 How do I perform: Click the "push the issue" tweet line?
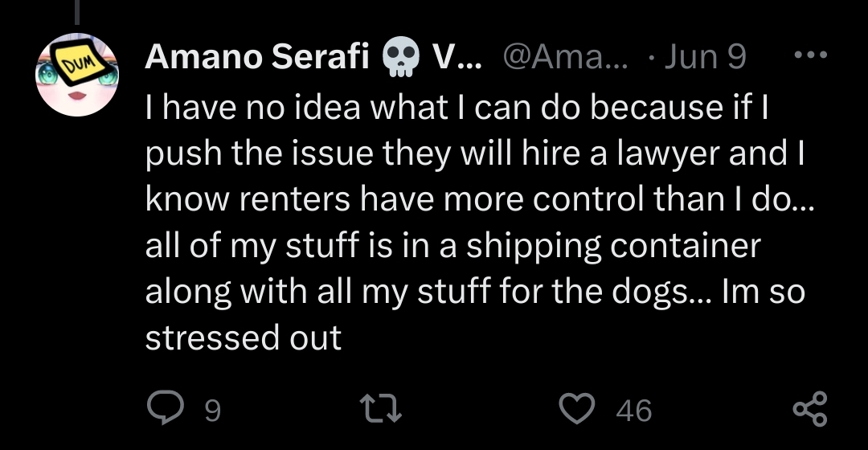point(474,153)
